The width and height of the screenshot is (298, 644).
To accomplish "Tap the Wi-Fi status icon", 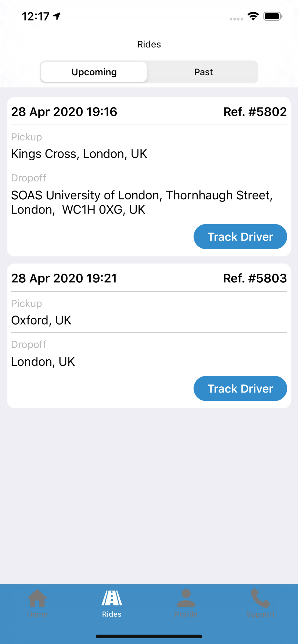I will pyautogui.click(x=253, y=16).
